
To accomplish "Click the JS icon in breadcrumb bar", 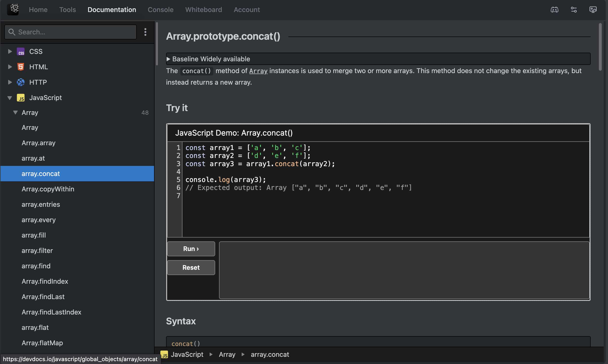I will (x=164, y=355).
